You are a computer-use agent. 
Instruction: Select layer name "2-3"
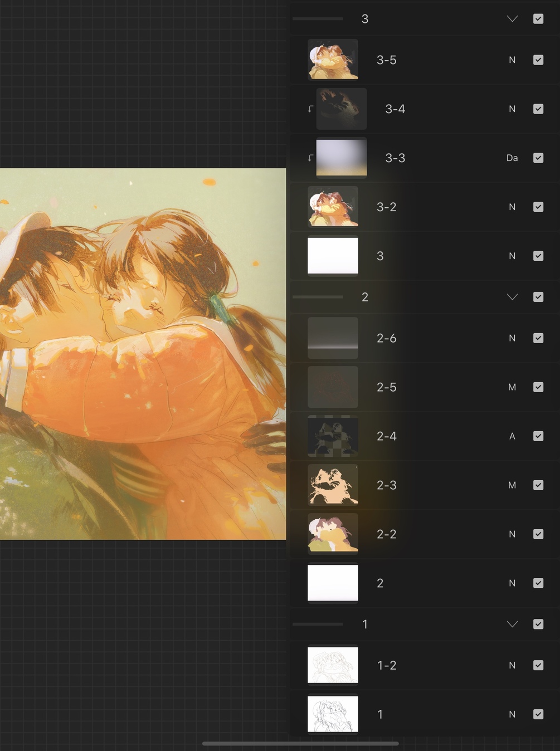coord(387,485)
